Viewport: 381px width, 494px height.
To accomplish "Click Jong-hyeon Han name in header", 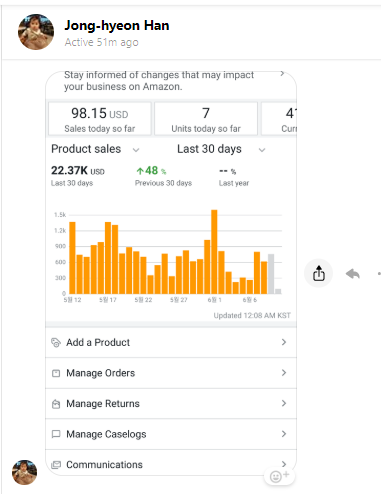I will pos(117,25).
